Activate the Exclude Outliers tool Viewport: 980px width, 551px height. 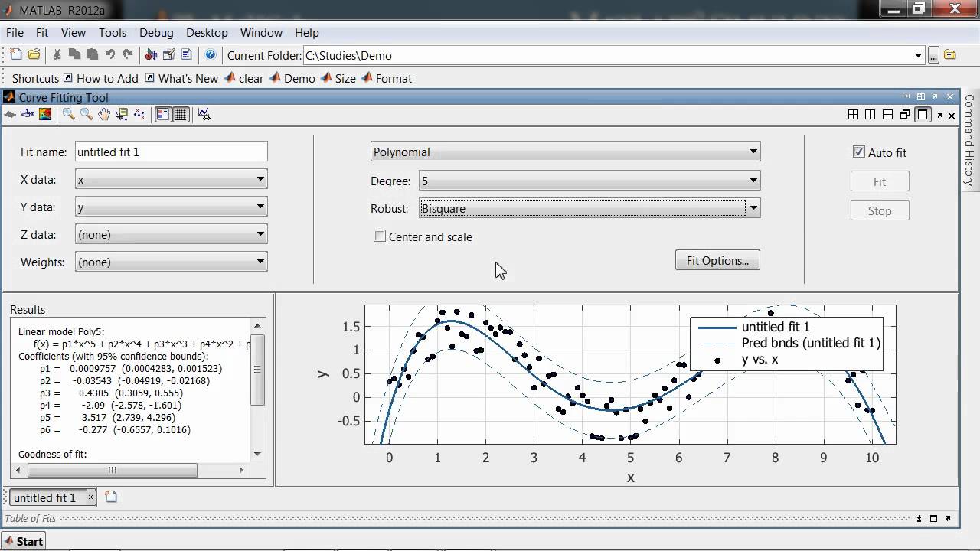[x=139, y=114]
